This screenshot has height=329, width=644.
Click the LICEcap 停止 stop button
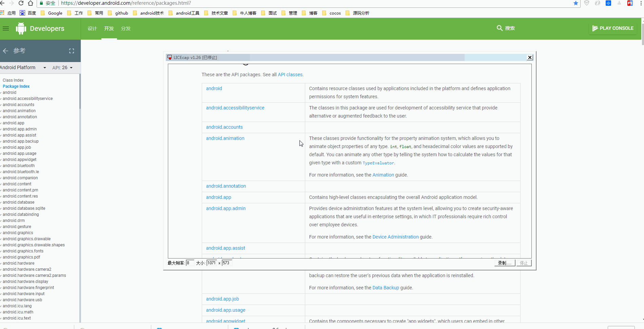click(x=524, y=263)
